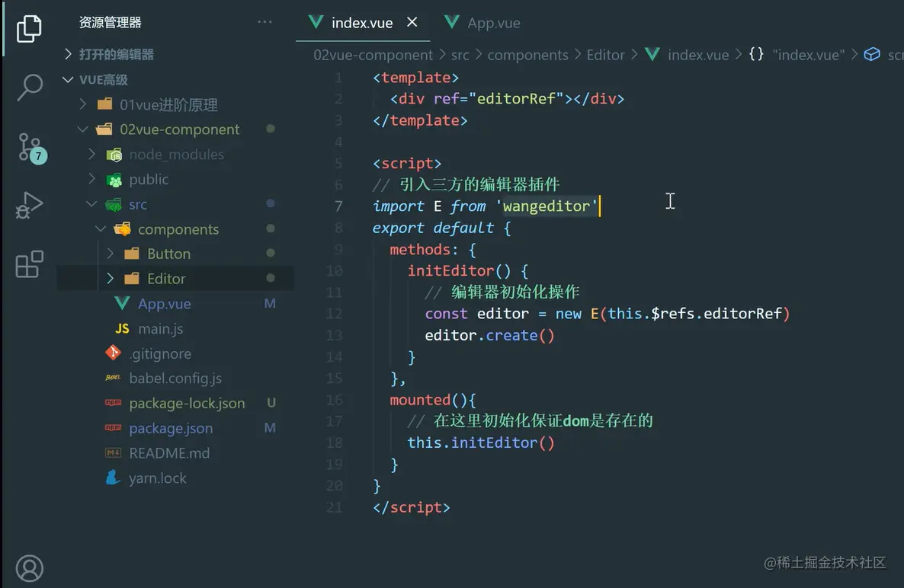
Task: Click the U status badge on package-lock.json
Action: pos(271,403)
